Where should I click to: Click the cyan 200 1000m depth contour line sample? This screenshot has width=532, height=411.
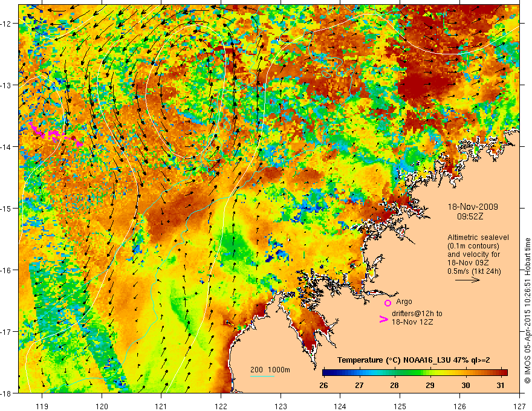coord(262,376)
